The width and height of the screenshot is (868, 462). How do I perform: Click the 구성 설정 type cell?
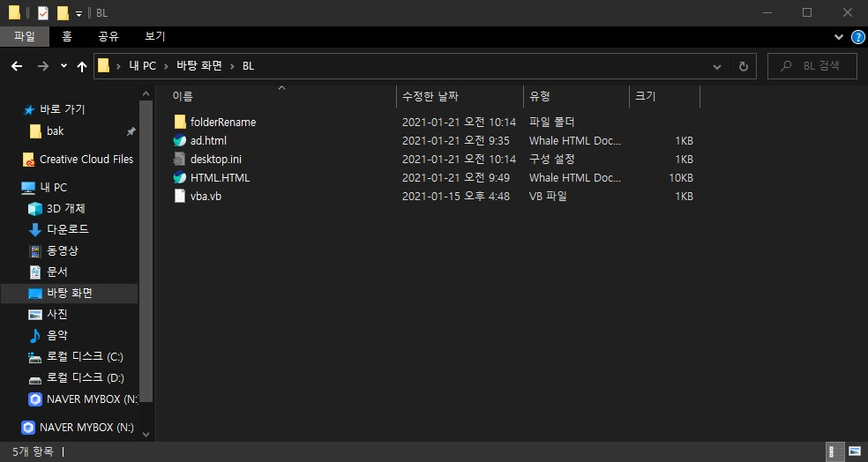[x=552, y=160]
